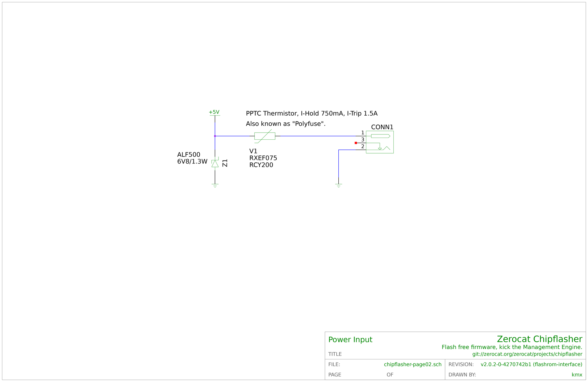588x382 pixels.
Task: Select the CONN1 reference label
Action: click(382, 127)
